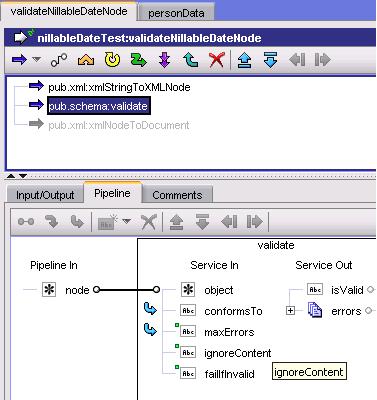
Task: Click the pipeline toolbar move up icon
Action: pyautogui.click(x=176, y=222)
